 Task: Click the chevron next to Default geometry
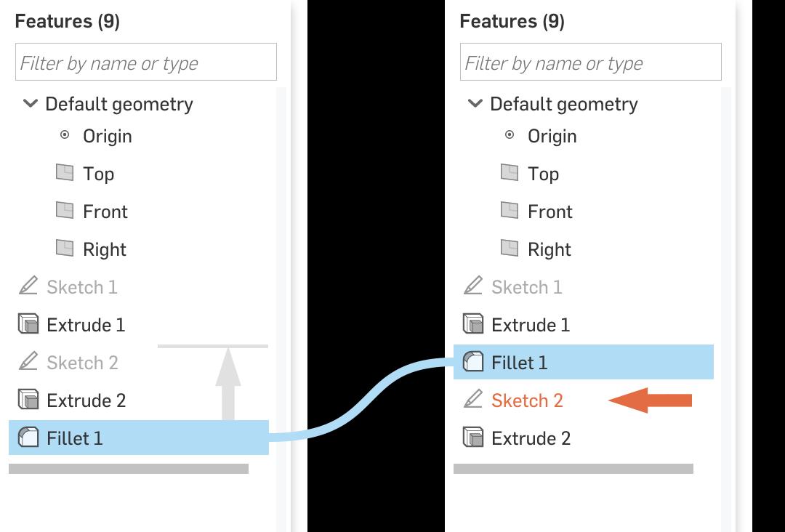(31, 104)
